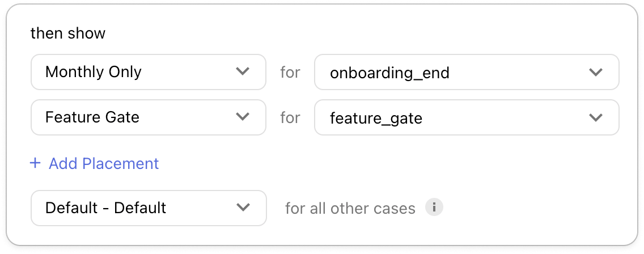Open the onboarding_end placement dropdown
Viewport: 644px width, 254px height.
[x=466, y=72]
